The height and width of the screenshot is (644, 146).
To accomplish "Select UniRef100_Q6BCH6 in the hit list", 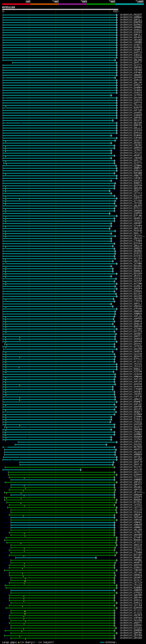I will click(x=131, y=326).
